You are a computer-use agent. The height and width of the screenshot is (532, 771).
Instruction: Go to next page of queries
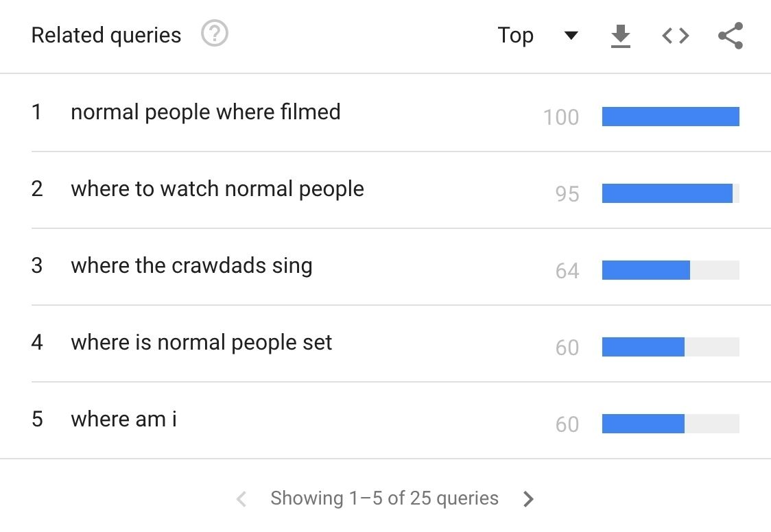[x=527, y=499]
